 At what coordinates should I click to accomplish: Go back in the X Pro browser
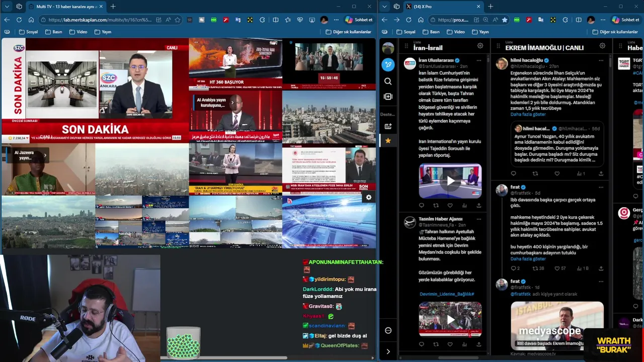coord(384,20)
